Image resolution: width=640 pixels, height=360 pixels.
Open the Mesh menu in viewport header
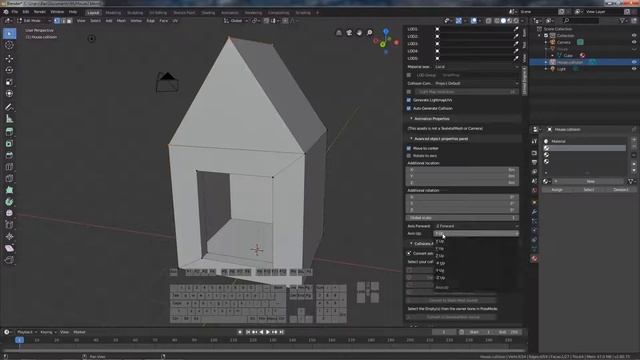pyautogui.click(x=121, y=20)
